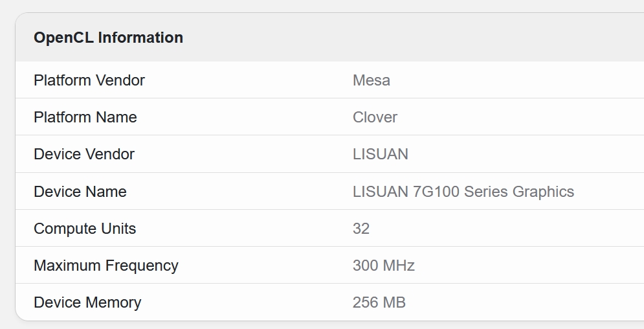Click the compute units value 32
Image resolution: width=644 pixels, height=329 pixels.
[361, 229]
